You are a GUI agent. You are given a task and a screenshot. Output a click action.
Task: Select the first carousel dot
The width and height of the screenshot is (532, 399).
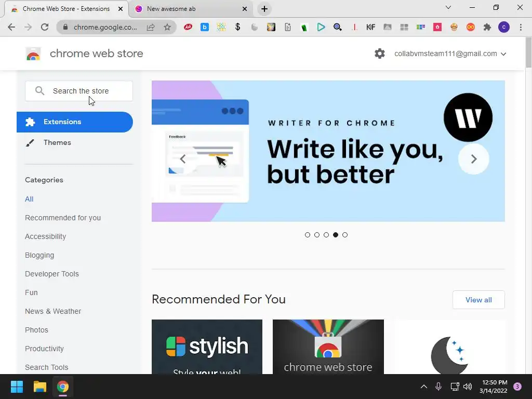pyautogui.click(x=308, y=235)
